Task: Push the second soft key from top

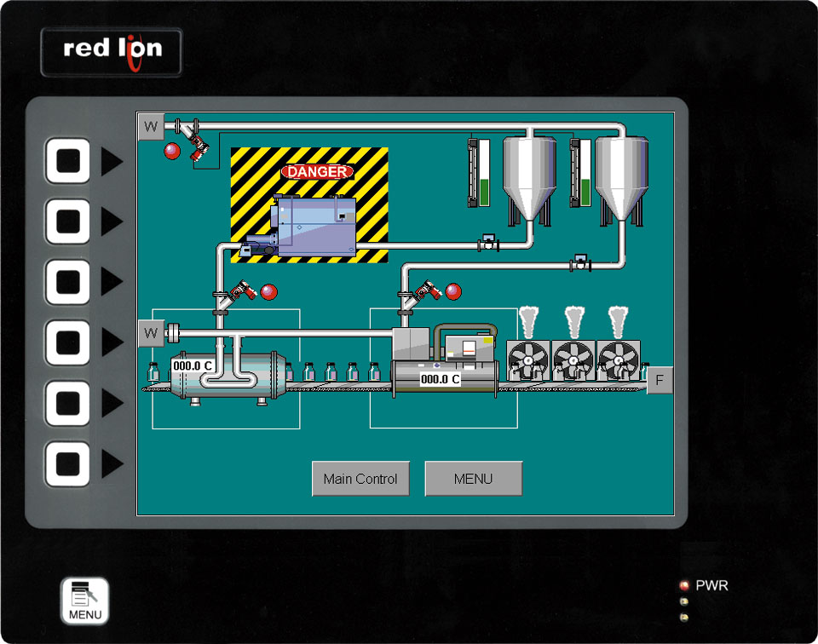Action: [x=68, y=221]
